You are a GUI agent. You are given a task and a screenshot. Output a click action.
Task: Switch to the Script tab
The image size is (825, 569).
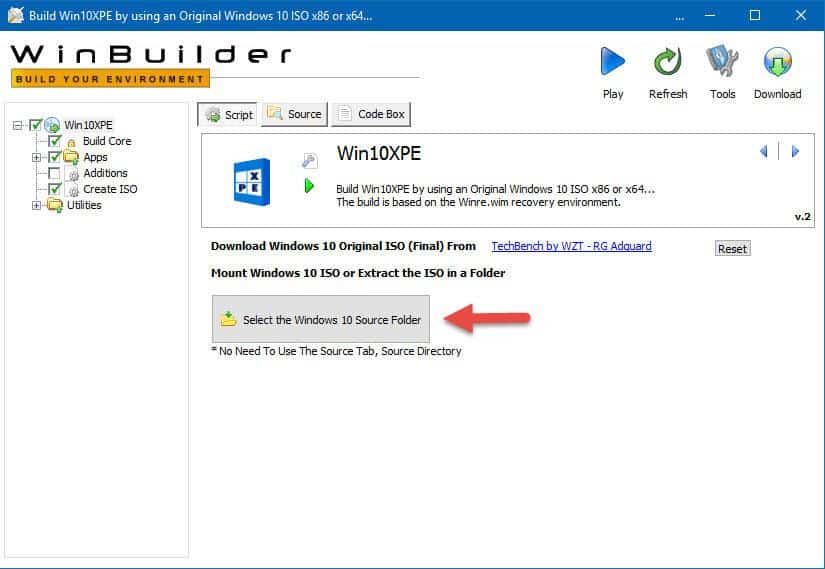227,114
